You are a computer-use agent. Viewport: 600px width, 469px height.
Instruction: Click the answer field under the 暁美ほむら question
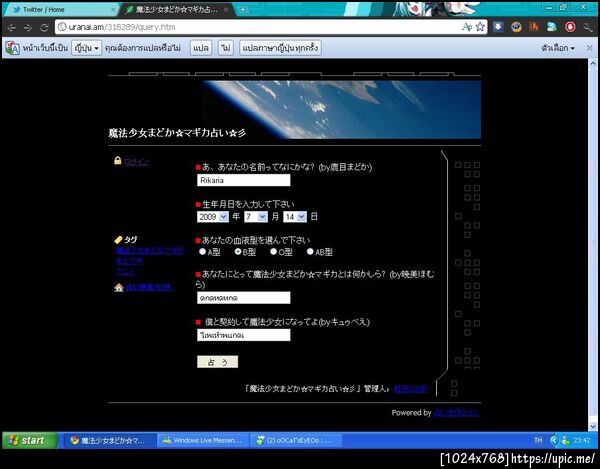(244, 298)
